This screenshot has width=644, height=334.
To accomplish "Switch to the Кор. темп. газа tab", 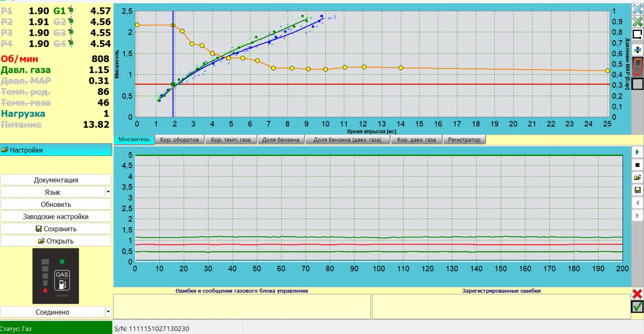I will pos(231,140).
